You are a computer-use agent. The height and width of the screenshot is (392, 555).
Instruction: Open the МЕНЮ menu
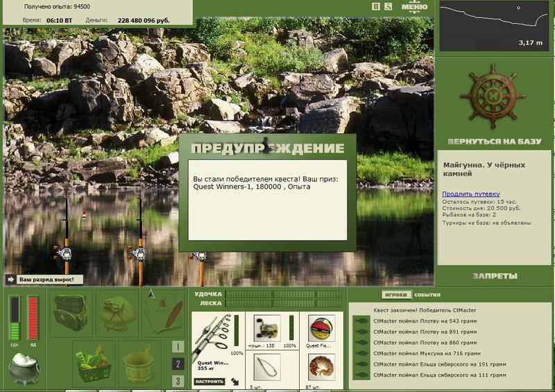[x=414, y=7]
